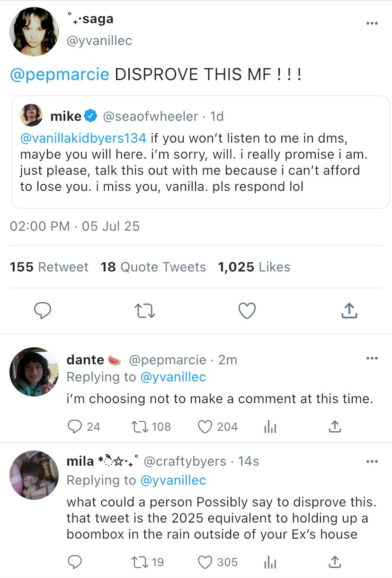Open the @pepmarcie mention in main tweet

[x=60, y=74]
